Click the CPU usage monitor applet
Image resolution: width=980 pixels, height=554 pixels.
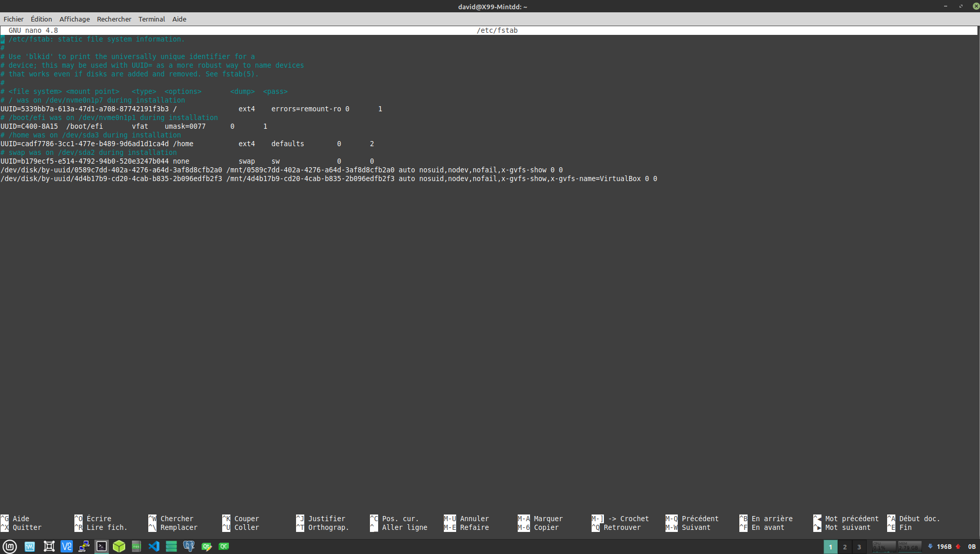click(884, 546)
